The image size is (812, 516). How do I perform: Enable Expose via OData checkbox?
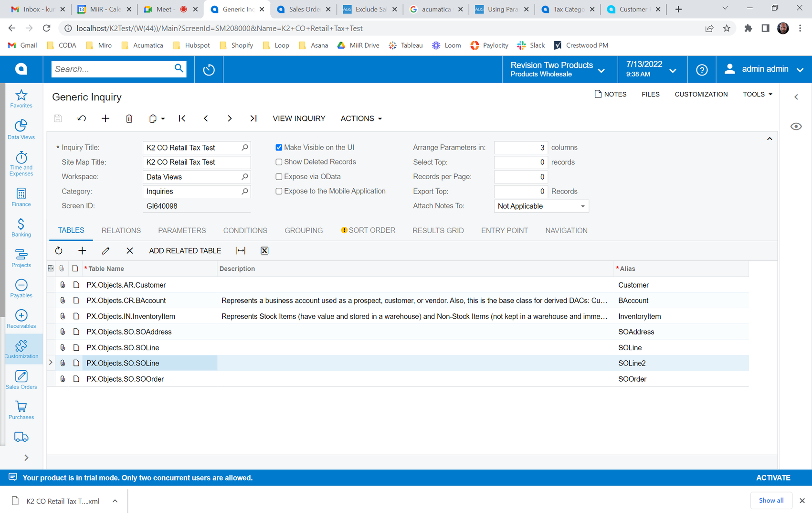point(279,177)
